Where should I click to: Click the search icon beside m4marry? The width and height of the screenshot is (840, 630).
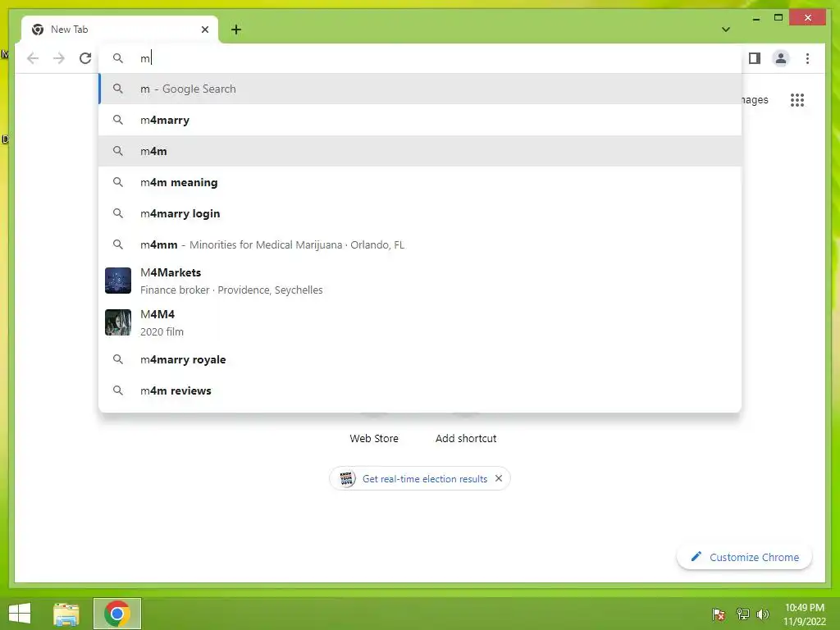(118, 120)
